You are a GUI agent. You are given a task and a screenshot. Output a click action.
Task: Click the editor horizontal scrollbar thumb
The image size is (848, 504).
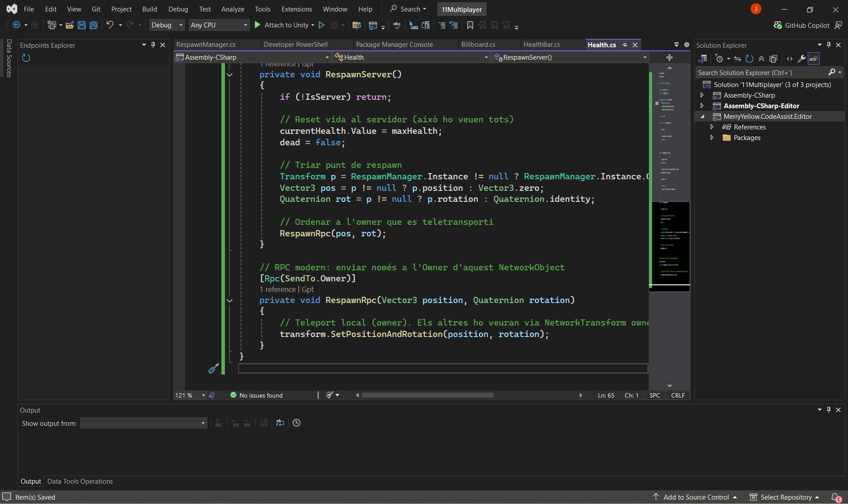tap(427, 395)
